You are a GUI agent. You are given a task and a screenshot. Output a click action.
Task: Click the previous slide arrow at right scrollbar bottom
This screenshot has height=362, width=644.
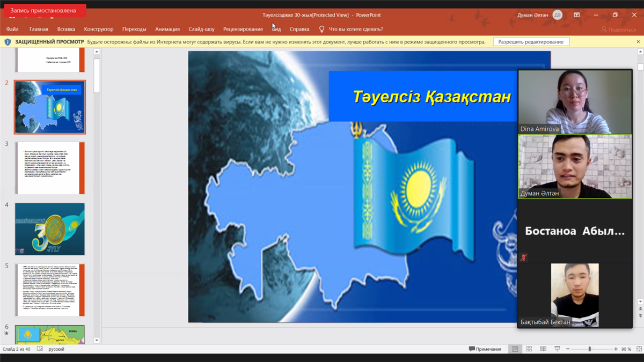(640, 309)
